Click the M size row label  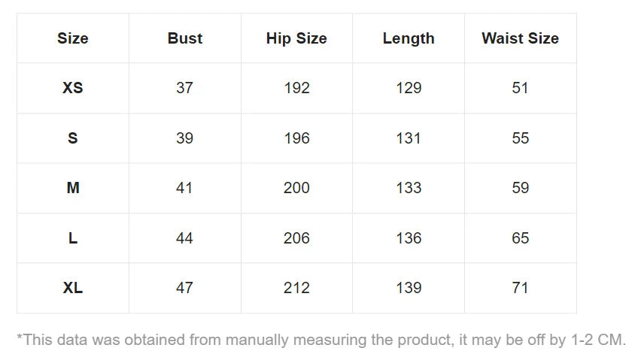point(73,188)
